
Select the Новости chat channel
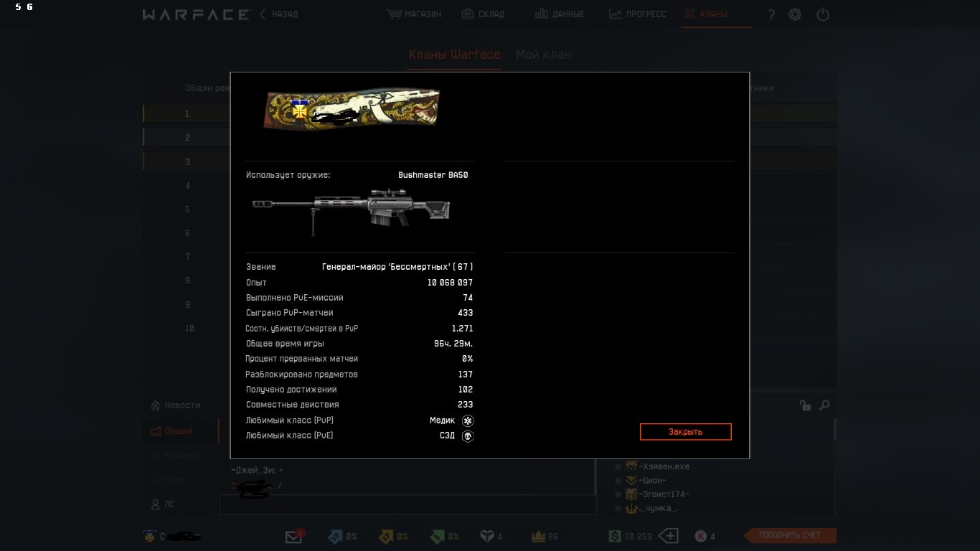point(175,405)
